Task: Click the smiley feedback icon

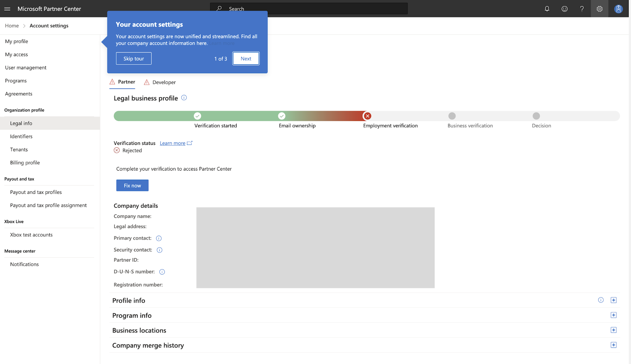Action: 564,9
